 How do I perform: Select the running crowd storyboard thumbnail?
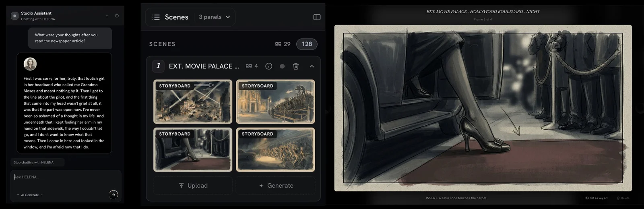coord(275,150)
